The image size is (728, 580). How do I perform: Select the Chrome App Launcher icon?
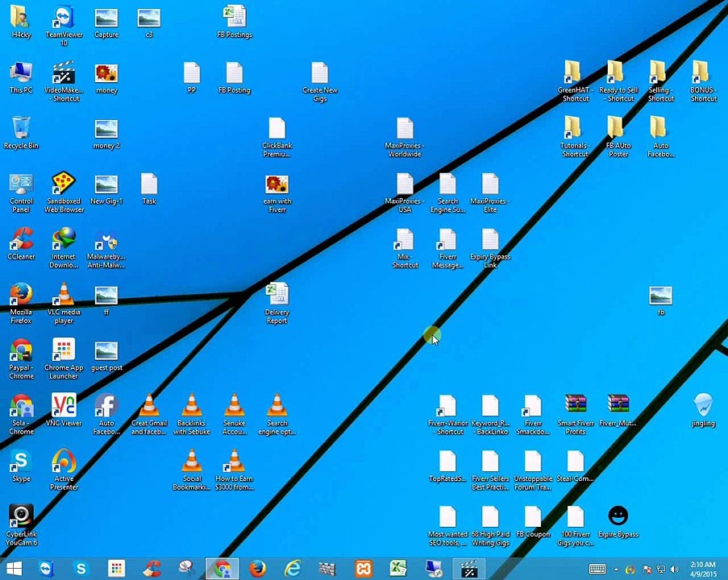click(x=64, y=358)
